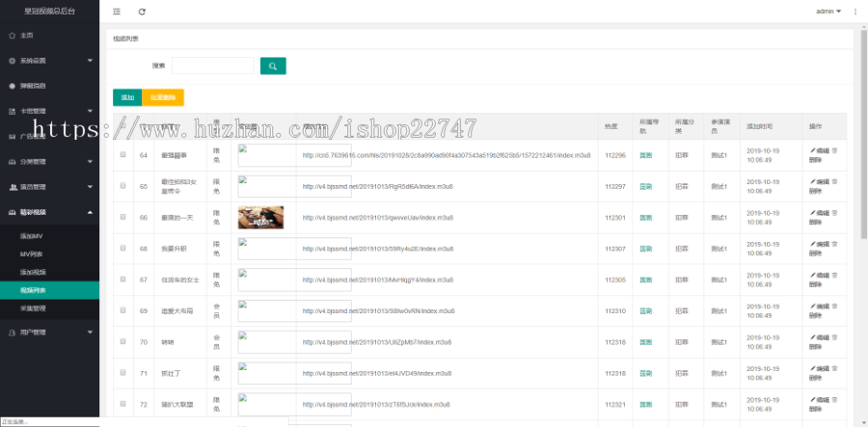The height and width of the screenshot is (427, 868).
Task: Check the checkbox for row 64
Action: tap(122, 154)
